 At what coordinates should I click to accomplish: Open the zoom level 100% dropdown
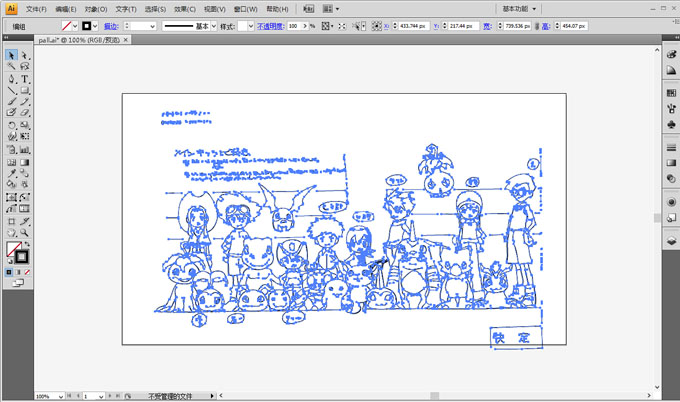[x=61, y=396]
